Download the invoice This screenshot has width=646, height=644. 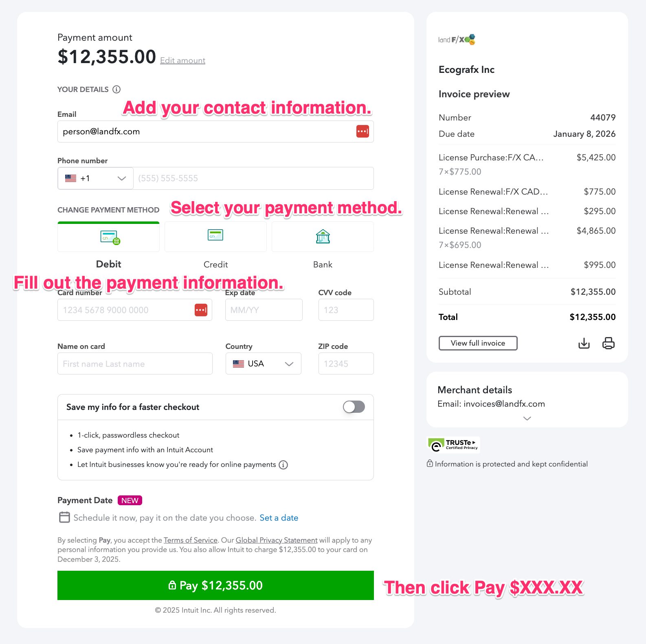(x=584, y=343)
